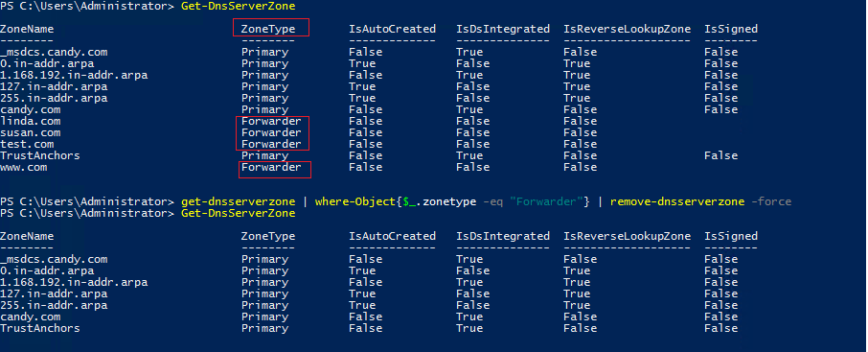868x352 pixels.
Task: Click the IsDsIntegrated header in first table
Action: click(503, 29)
